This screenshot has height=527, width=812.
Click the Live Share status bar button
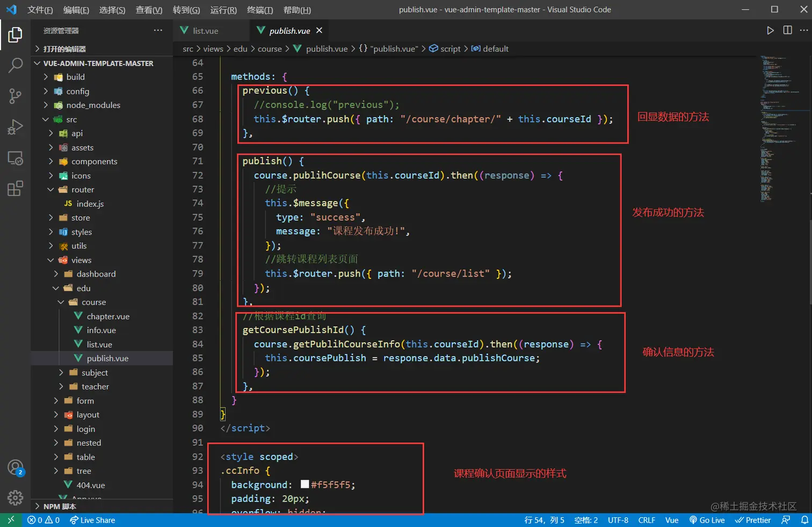tap(92, 520)
